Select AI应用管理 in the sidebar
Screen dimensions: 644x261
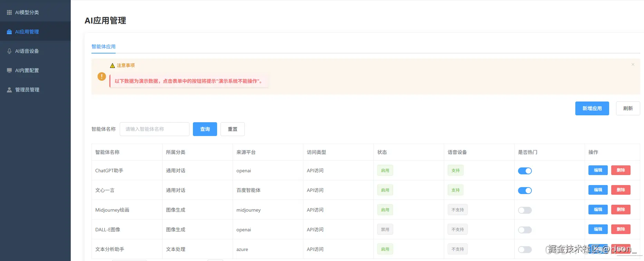pos(35,32)
